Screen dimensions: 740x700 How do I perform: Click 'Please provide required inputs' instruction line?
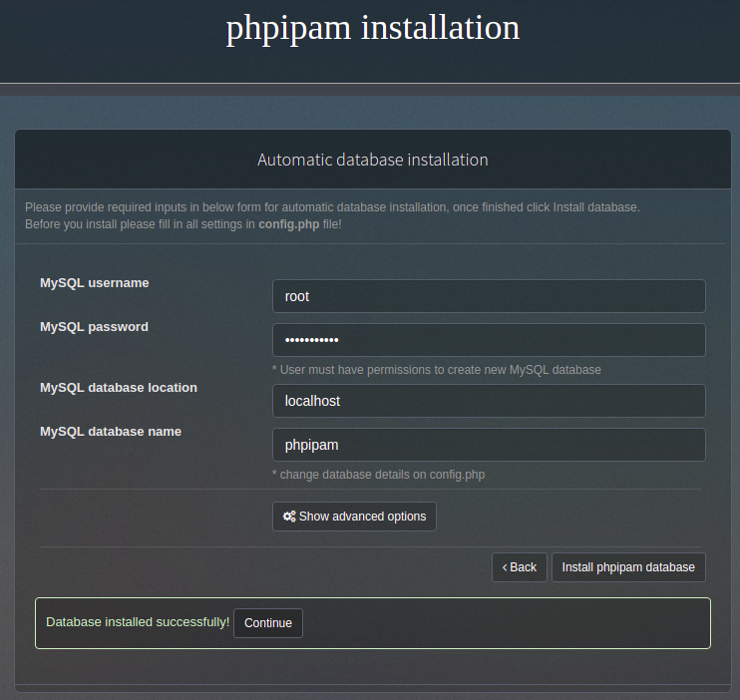[332, 207]
